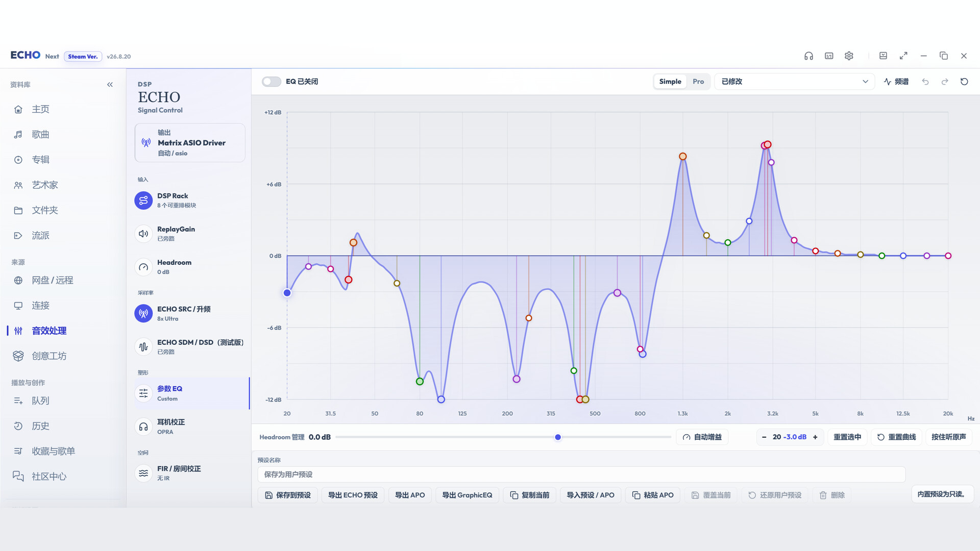This screenshot has width=980, height=551.
Task: Click the 历史 history icon
Action: tap(18, 426)
